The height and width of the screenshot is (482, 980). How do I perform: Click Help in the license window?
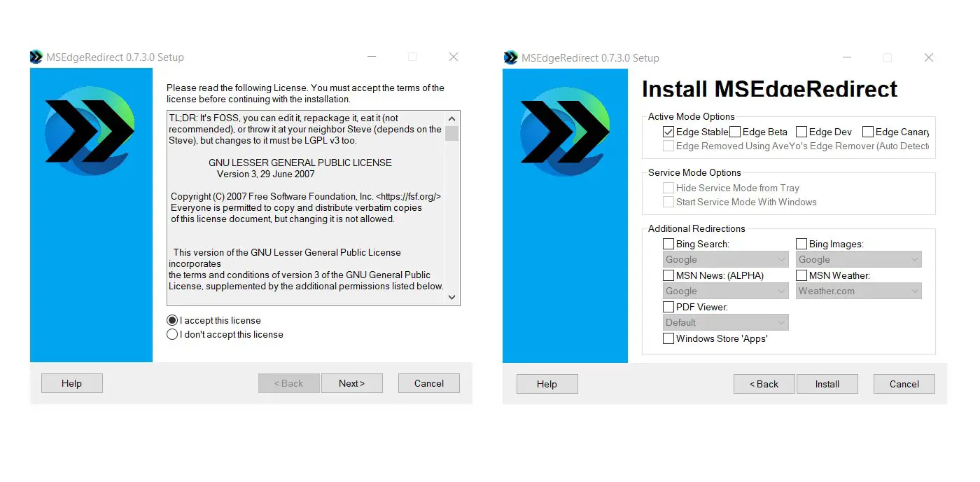(x=71, y=383)
